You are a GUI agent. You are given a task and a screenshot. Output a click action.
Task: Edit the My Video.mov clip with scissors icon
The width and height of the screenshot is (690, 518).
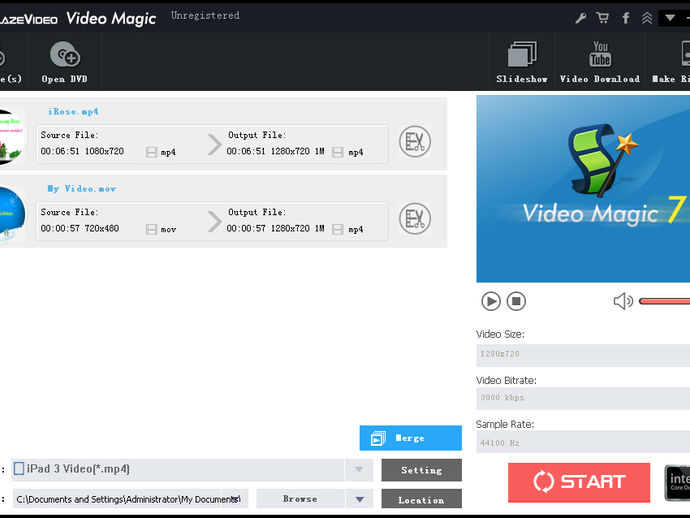[x=415, y=219]
